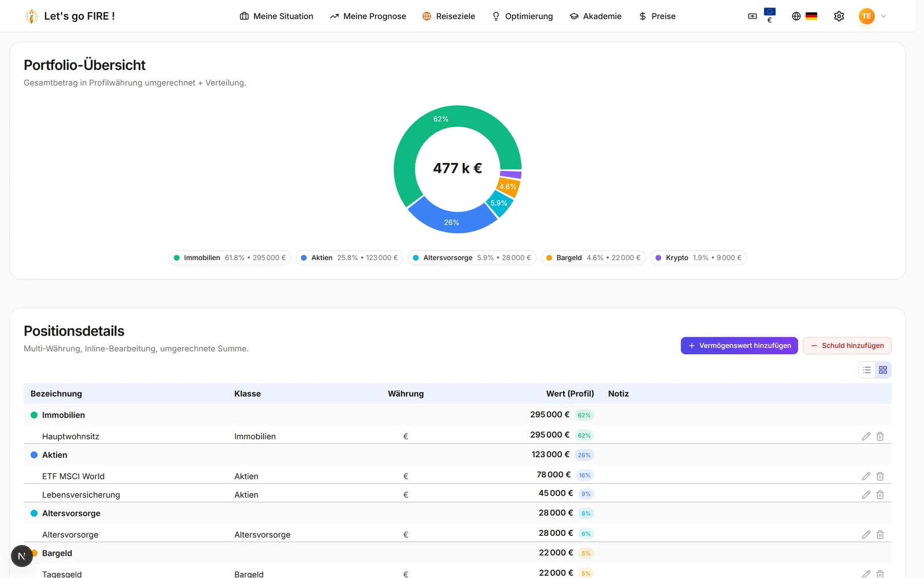
Task: Open the Optimierung menu item
Action: (x=523, y=16)
